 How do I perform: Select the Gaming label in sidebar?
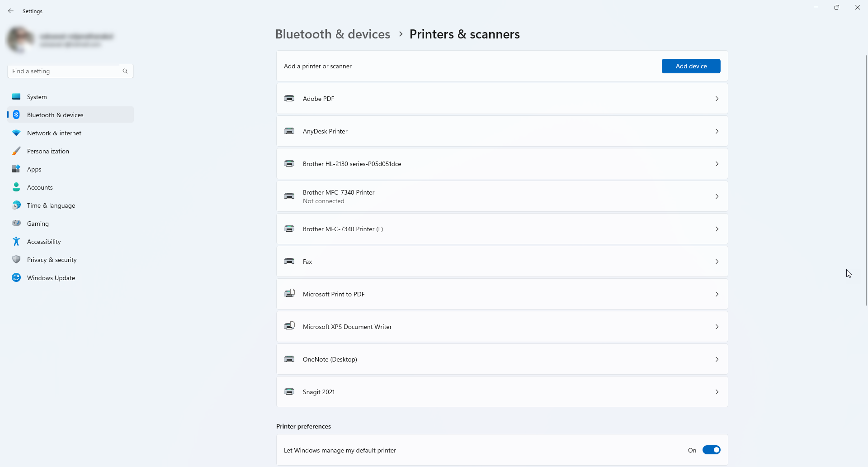pos(38,224)
